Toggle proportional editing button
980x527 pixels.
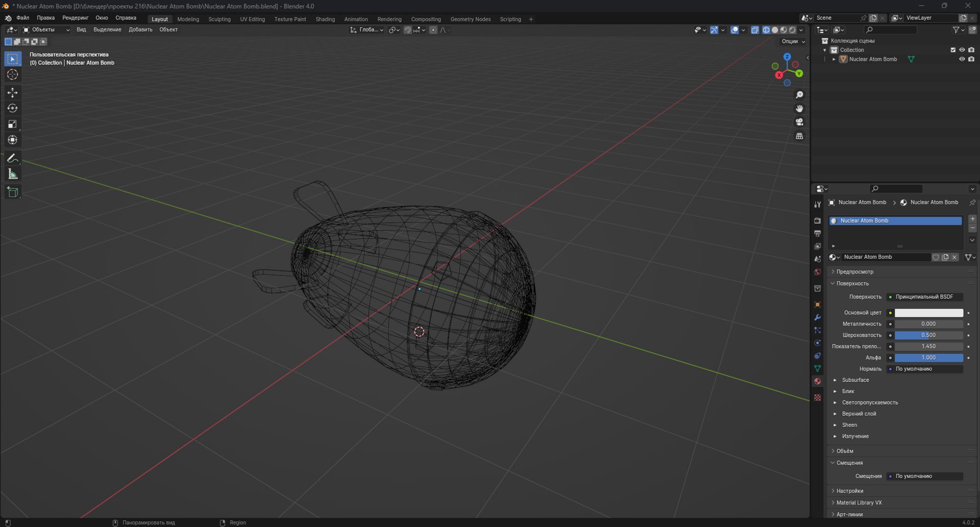point(433,30)
